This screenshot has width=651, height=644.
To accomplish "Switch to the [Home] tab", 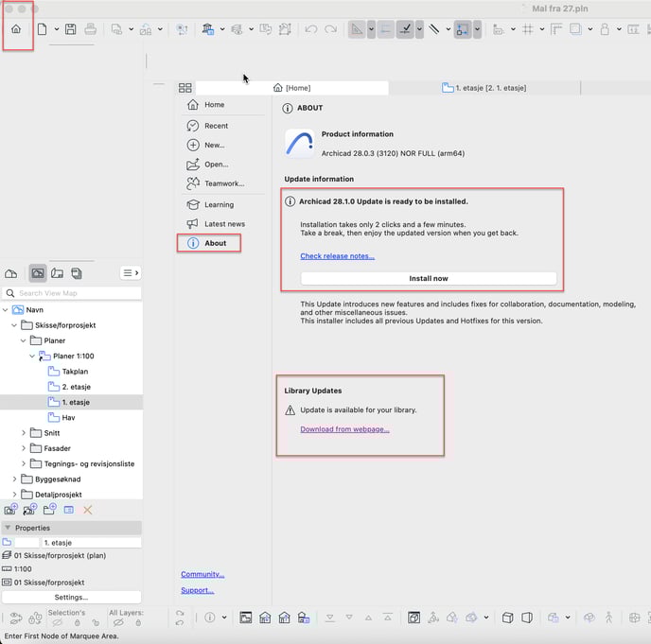I will [292, 88].
